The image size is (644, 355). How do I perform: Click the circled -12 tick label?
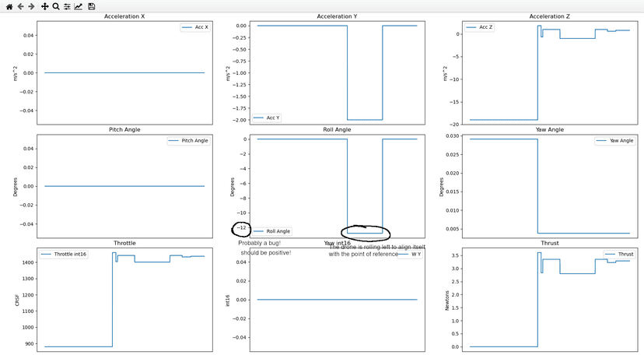(x=242, y=228)
